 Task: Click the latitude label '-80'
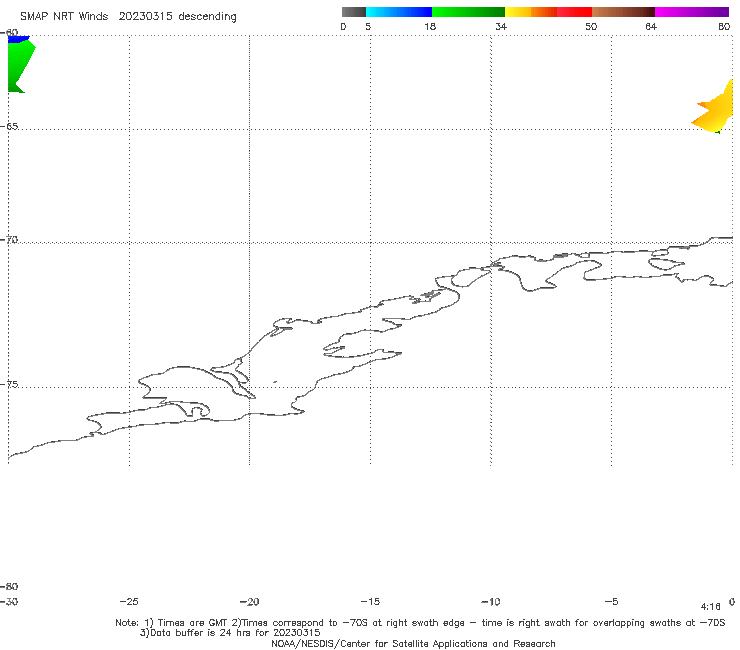click(9, 586)
